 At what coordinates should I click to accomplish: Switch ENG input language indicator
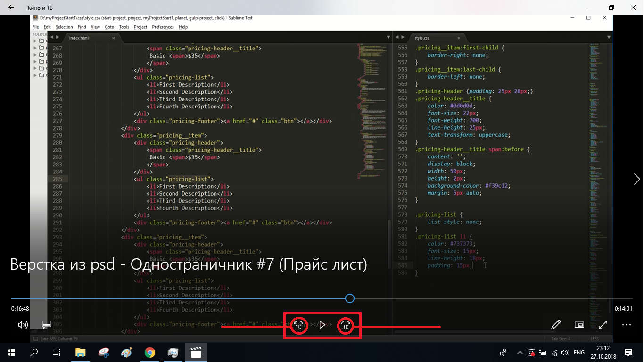(x=579, y=352)
